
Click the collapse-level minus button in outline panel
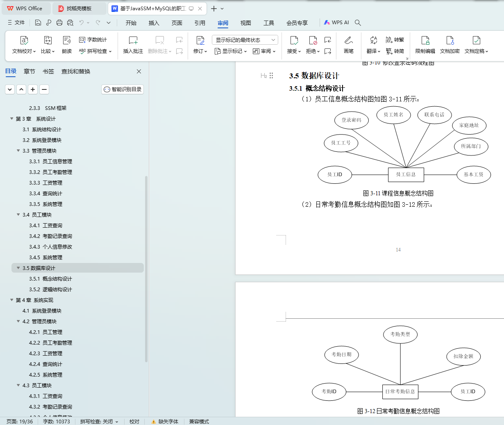point(44,89)
